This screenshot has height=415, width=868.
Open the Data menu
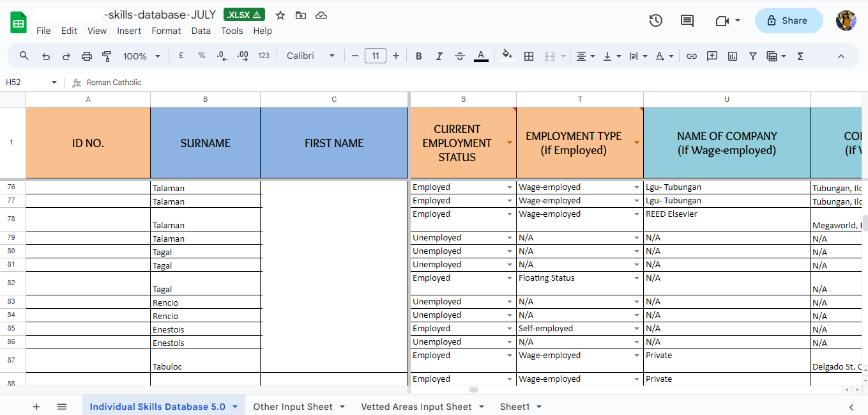coord(201,31)
